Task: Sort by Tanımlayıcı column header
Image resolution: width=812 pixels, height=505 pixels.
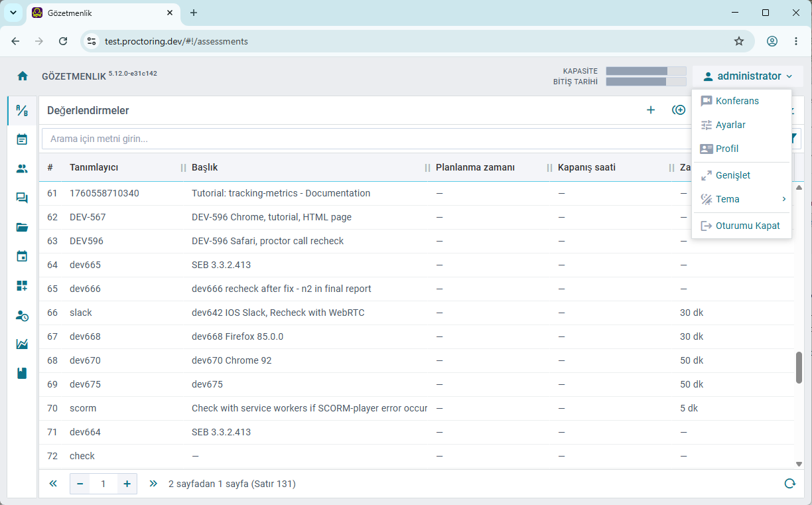Action: [x=94, y=167]
